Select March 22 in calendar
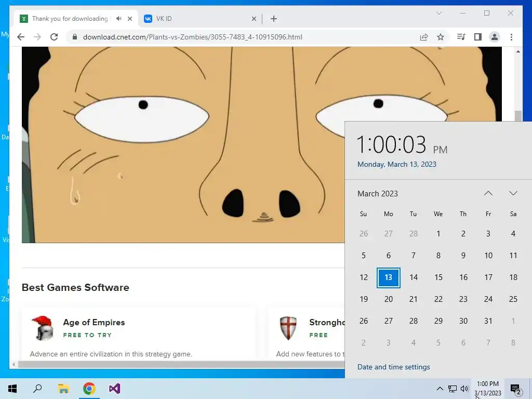Image resolution: width=532 pixels, height=399 pixels. (x=438, y=299)
